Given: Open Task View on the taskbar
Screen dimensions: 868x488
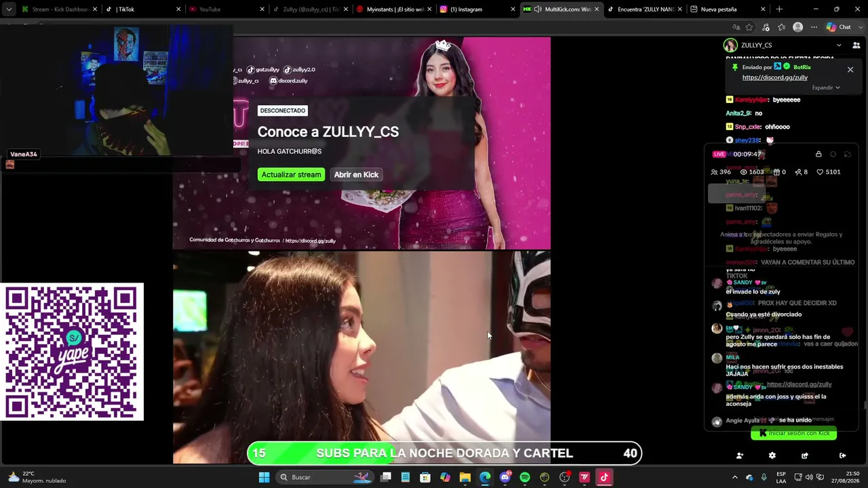Looking at the screenshot, I should coord(386,477).
